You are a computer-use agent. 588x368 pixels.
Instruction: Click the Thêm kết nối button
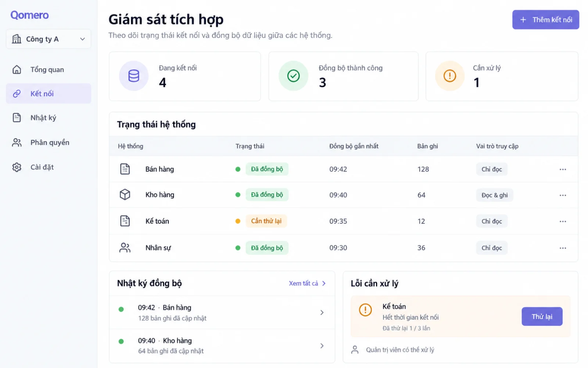tap(546, 20)
